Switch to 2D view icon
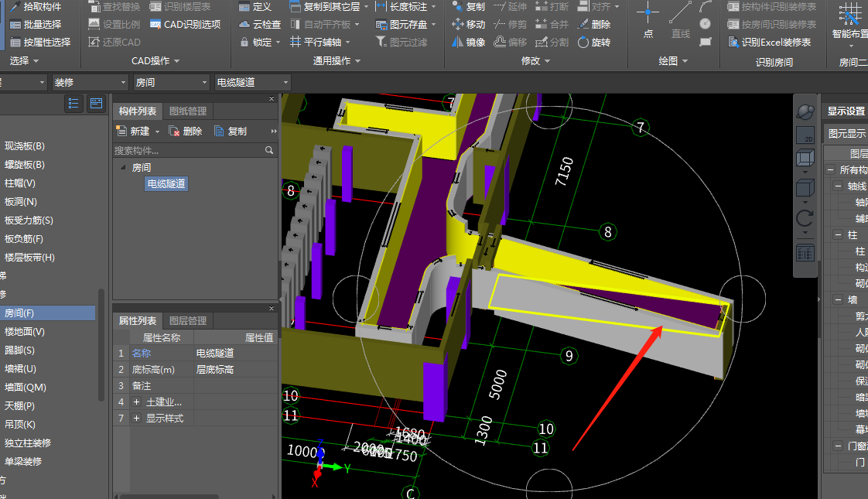The height and width of the screenshot is (499, 868). point(805,135)
